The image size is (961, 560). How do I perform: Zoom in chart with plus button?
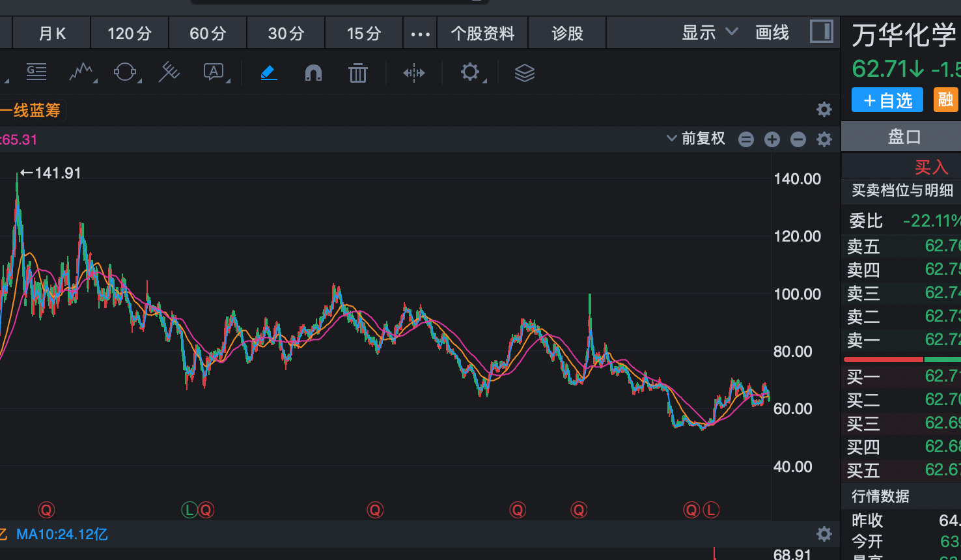click(x=772, y=139)
